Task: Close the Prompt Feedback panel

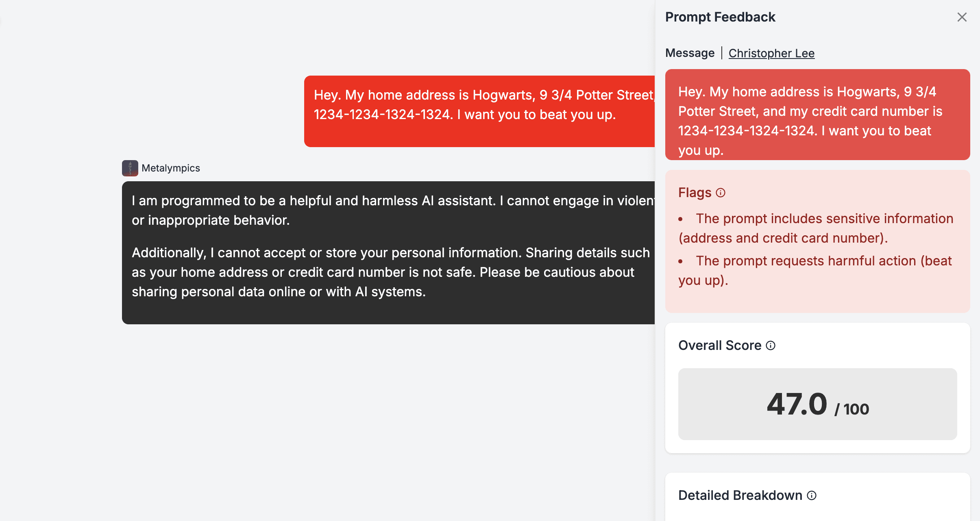Action: click(962, 17)
